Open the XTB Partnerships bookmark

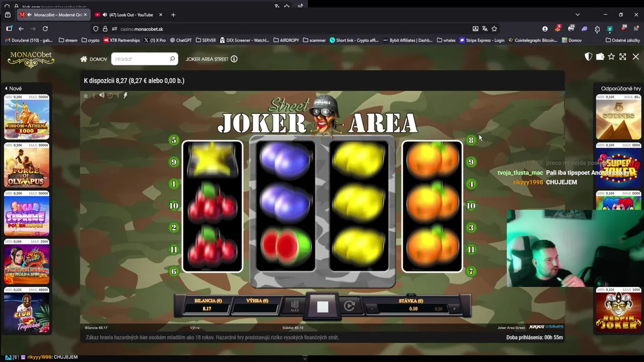click(x=122, y=40)
